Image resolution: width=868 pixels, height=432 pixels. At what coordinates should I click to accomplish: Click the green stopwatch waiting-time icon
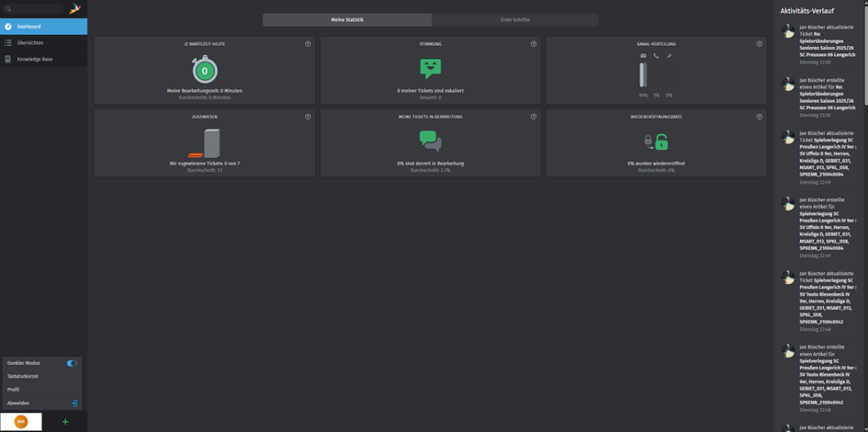pos(205,70)
